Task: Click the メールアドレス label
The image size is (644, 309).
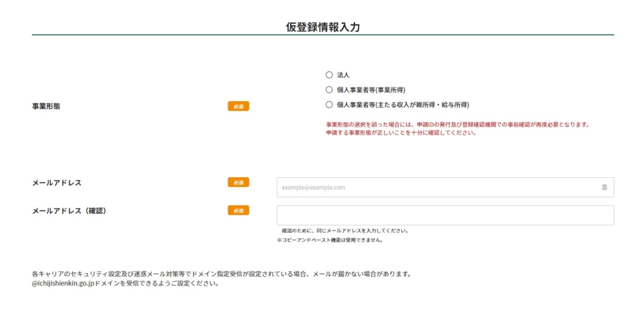Action: (57, 183)
